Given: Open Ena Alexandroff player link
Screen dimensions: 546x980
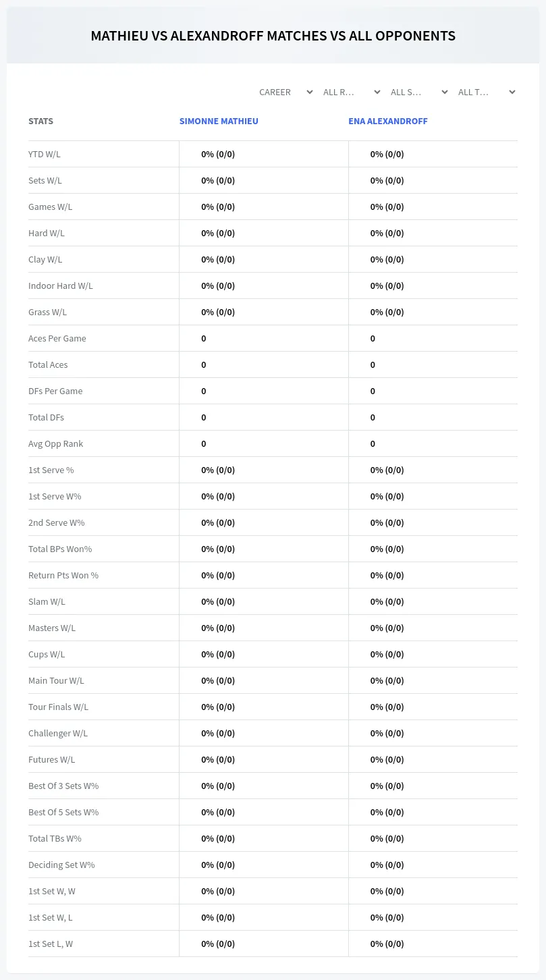Looking at the screenshot, I should click(x=388, y=121).
